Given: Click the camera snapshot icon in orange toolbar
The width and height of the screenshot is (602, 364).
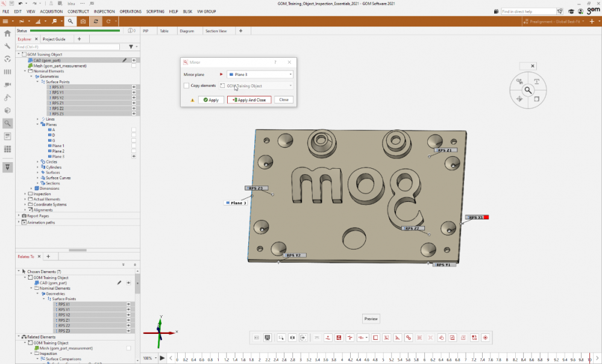Looking at the screenshot, I should coord(83,21).
